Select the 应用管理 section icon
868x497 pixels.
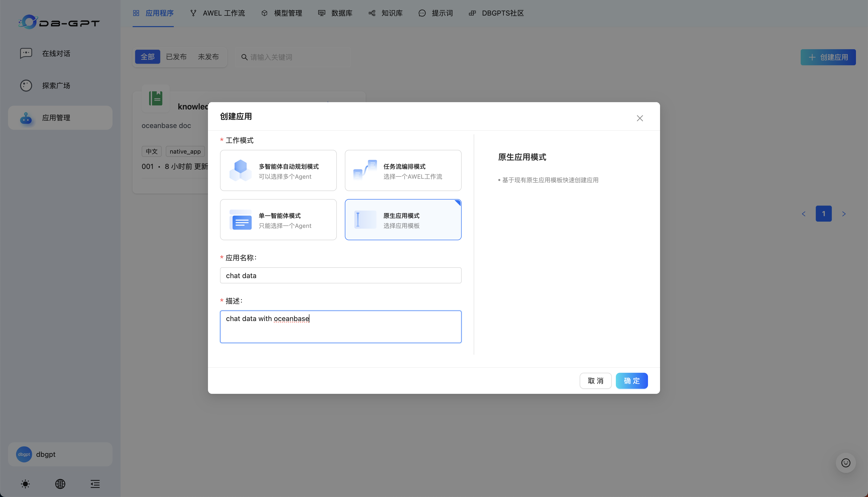(26, 118)
